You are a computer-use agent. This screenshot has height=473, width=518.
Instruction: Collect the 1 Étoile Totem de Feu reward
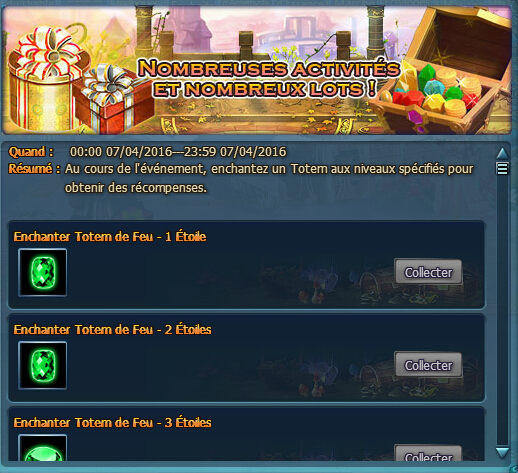428,272
